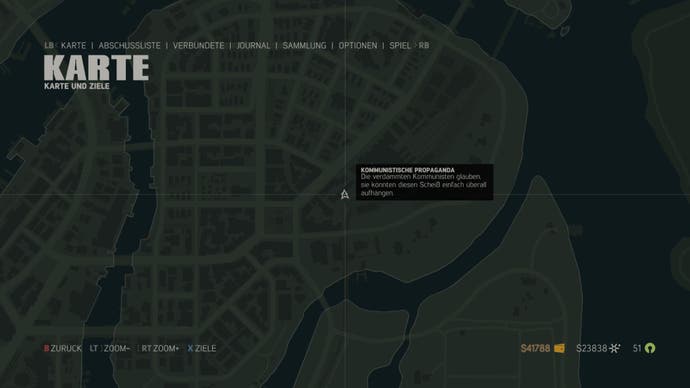Click the icon next to $23838

click(615, 348)
